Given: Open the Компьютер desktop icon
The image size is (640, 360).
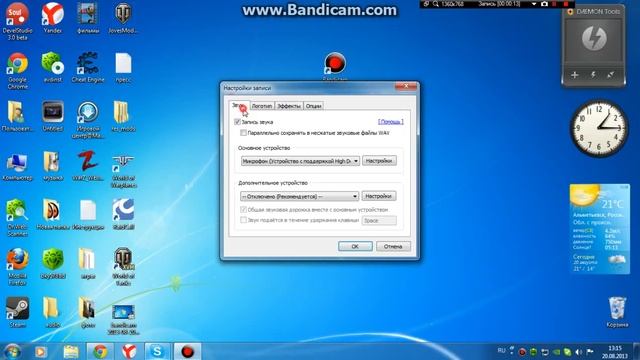Looking at the screenshot, I should coord(17,167).
